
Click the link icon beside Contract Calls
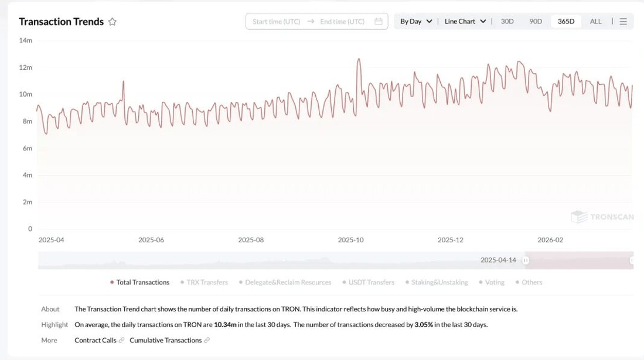[121, 340]
